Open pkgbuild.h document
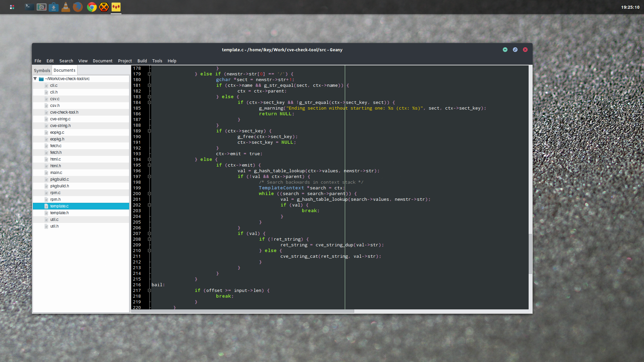Image resolution: width=644 pixels, height=362 pixels. click(x=81, y=186)
